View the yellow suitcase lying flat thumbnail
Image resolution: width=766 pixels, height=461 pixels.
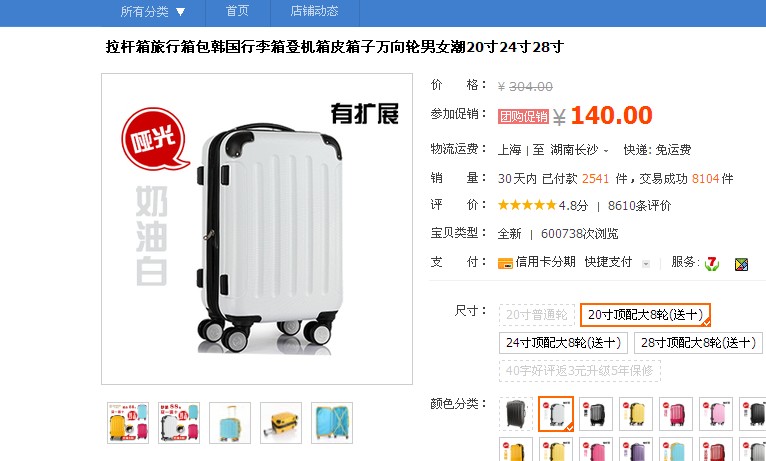click(x=281, y=423)
